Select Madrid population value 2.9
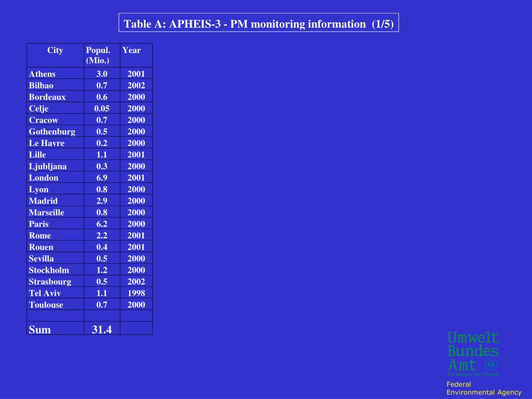Image resolution: width=532 pixels, height=399 pixels. pos(102,201)
